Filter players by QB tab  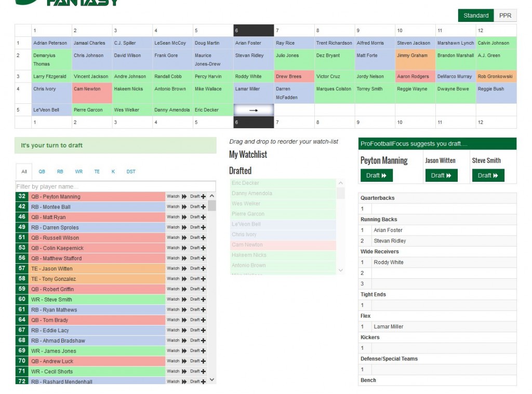point(42,172)
